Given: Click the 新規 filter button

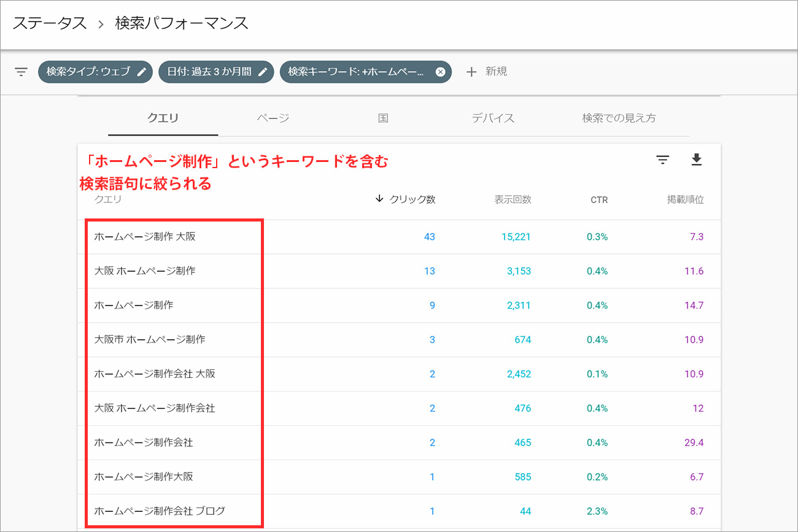Looking at the screenshot, I should click(x=496, y=72).
